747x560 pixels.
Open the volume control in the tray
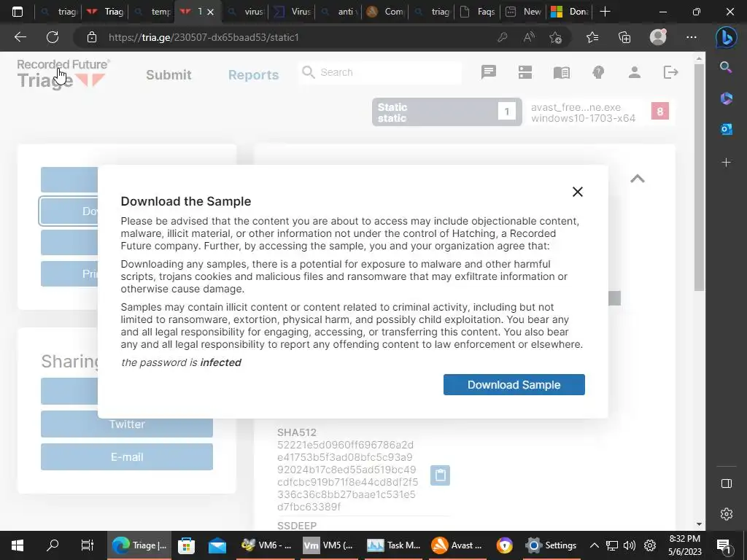point(630,545)
